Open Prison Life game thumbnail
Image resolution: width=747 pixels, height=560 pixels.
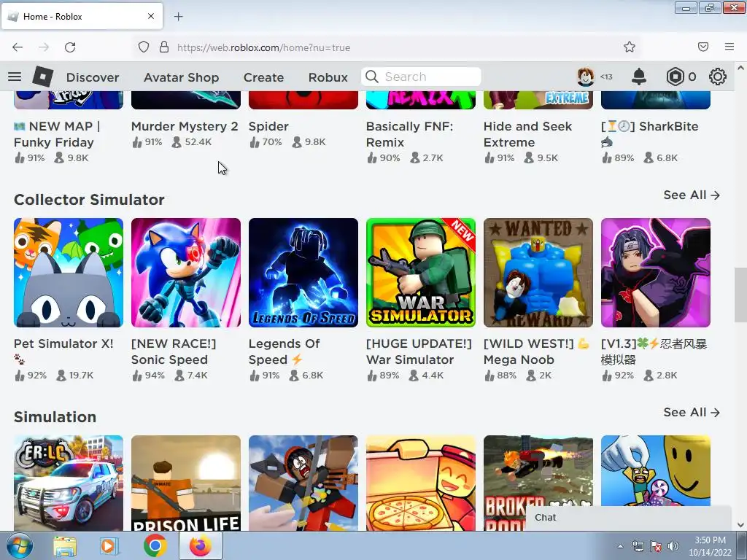[x=186, y=483]
